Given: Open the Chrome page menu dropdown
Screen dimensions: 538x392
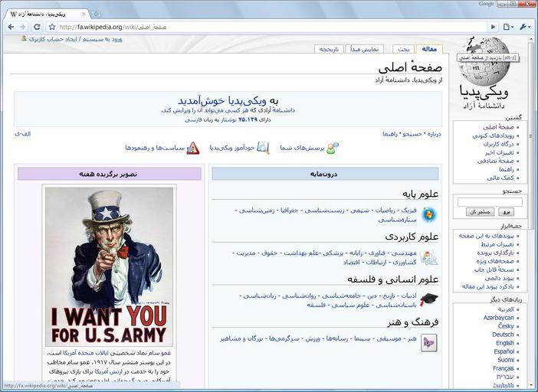Looking at the screenshot, I should click(508, 27).
